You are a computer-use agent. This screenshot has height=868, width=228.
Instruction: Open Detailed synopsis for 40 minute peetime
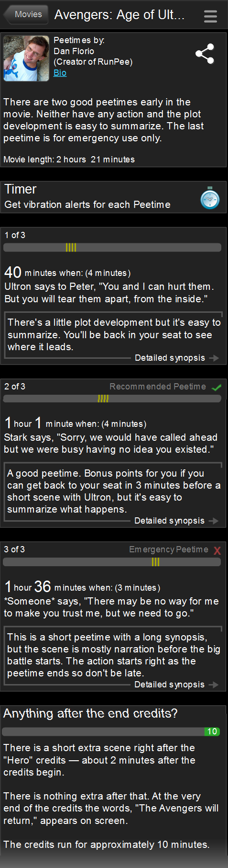click(170, 358)
